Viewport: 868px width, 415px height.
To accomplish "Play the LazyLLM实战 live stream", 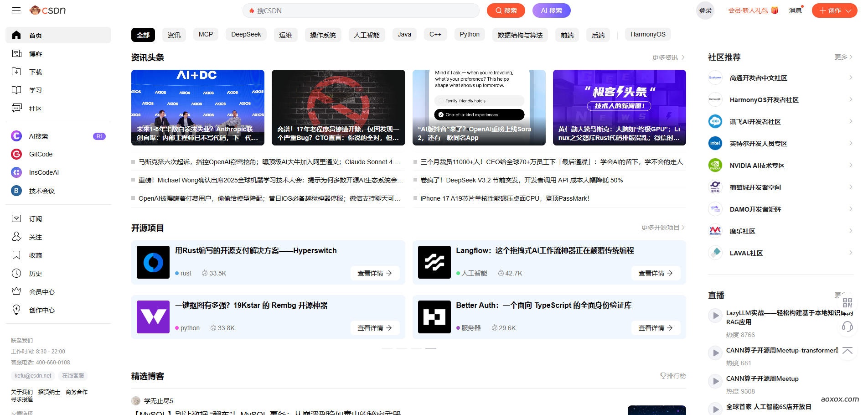I will coord(715,316).
